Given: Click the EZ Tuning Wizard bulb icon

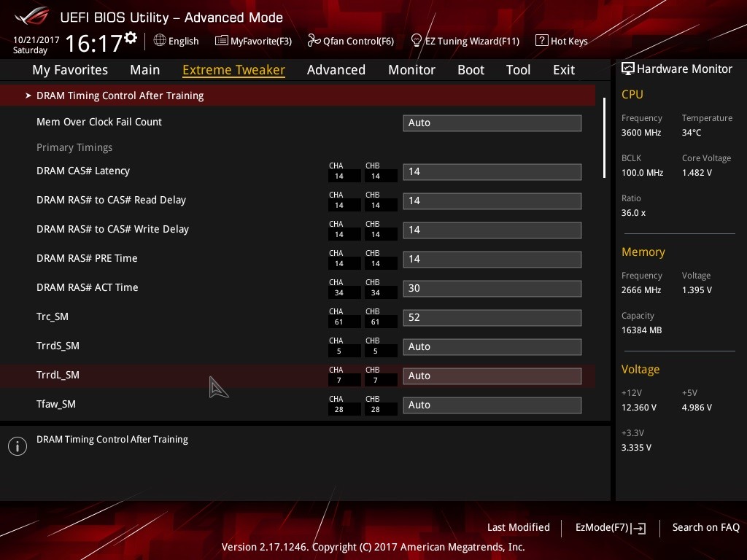Looking at the screenshot, I should pyautogui.click(x=417, y=41).
